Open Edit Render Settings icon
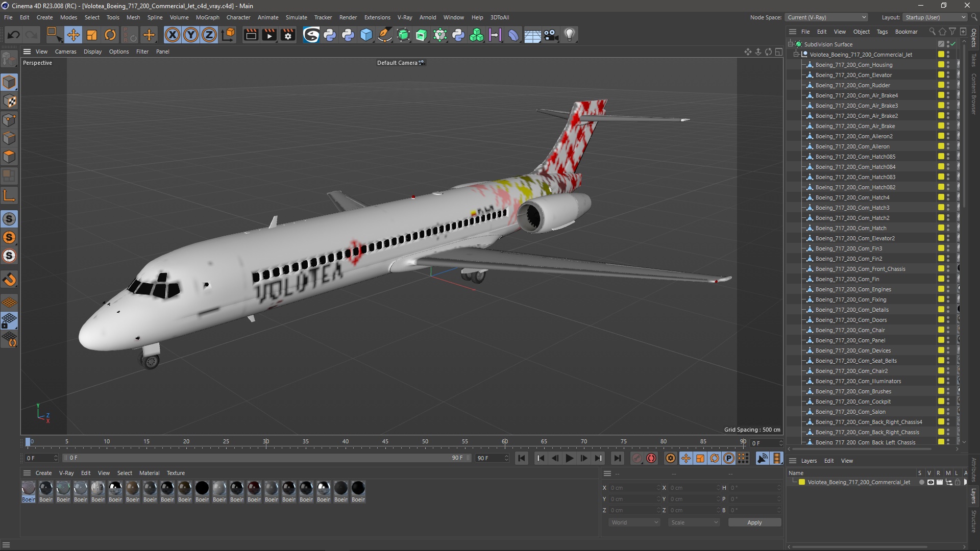The height and width of the screenshot is (551, 980). [x=288, y=35]
